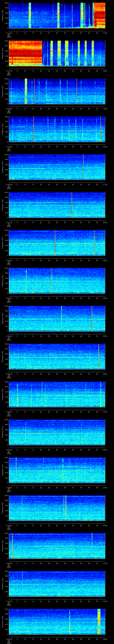The width and height of the screenshot is (114, 644).
Task: Click the 13:32:00 start time label
Action: 9,639
